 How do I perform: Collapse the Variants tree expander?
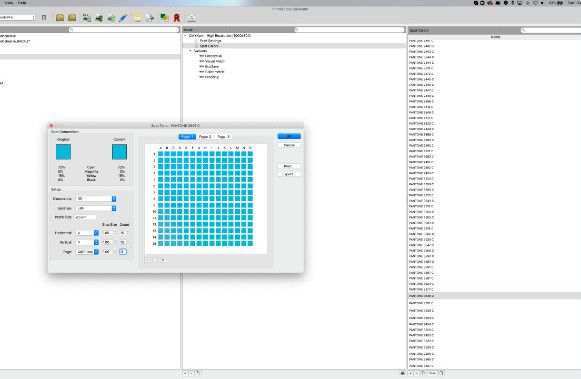pyautogui.click(x=191, y=51)
